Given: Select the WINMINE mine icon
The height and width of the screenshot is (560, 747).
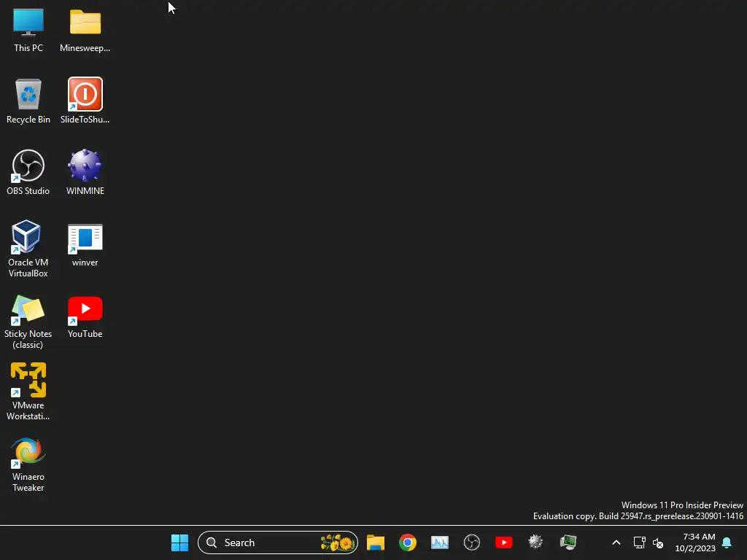Looking at the screenshot, I should pos(85,172).
